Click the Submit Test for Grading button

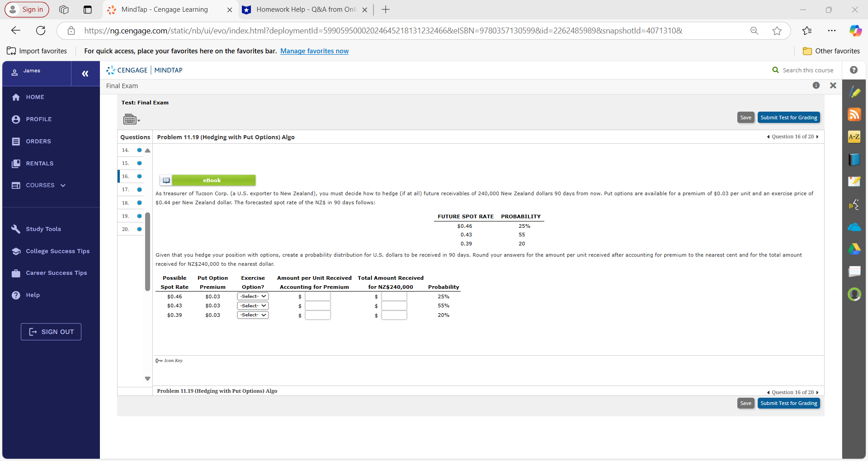(789, 117)
